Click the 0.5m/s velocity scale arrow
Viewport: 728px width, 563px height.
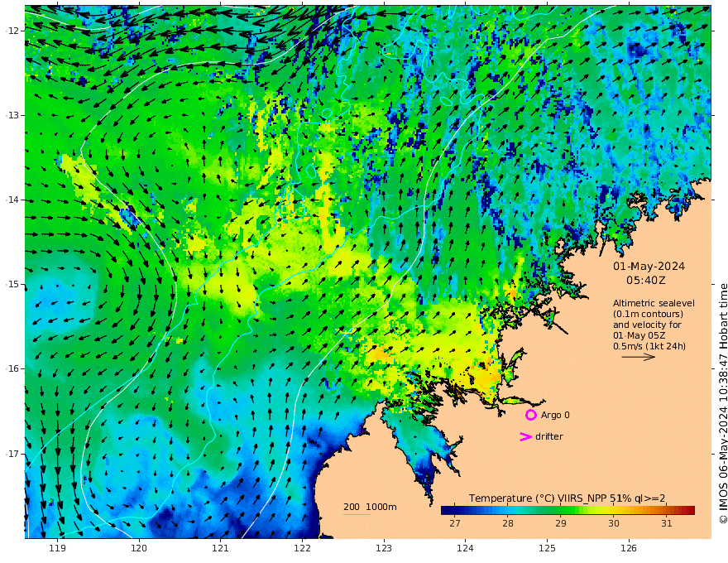[x=639, y=357]
